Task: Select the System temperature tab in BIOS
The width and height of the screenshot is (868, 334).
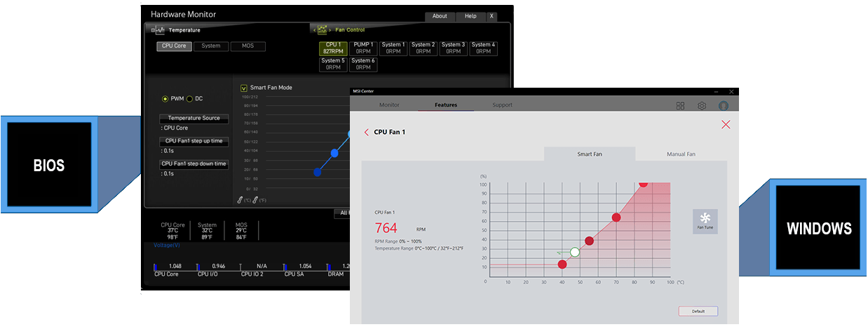Action: [211, 46]
